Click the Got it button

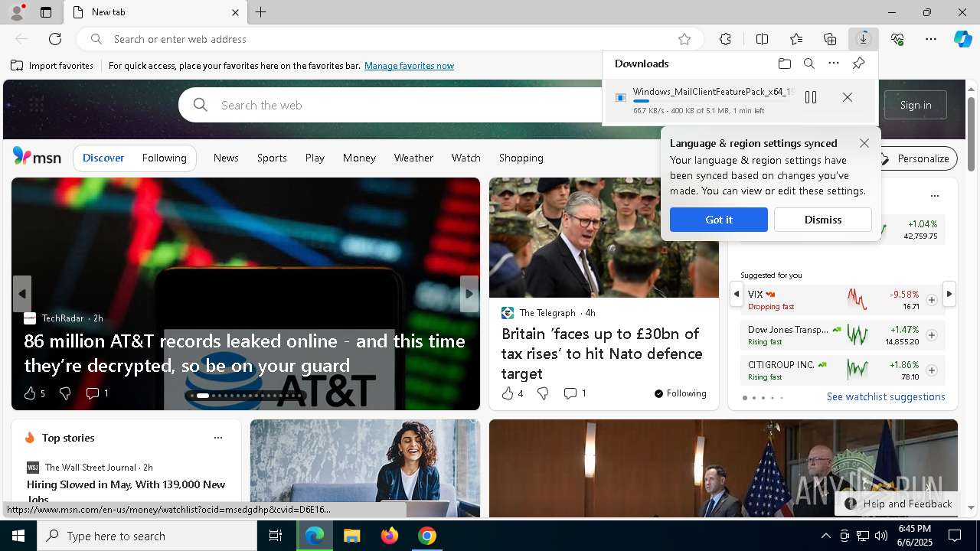[x=719, y=220]
